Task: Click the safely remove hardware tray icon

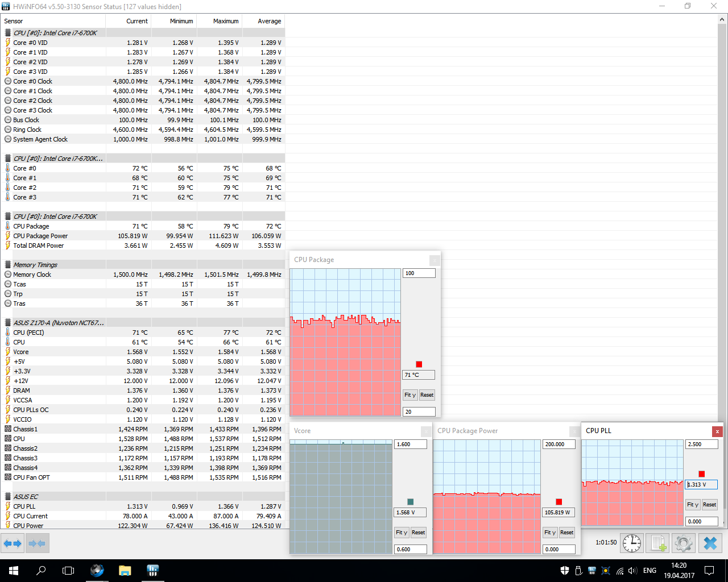Action: point(578,571)
